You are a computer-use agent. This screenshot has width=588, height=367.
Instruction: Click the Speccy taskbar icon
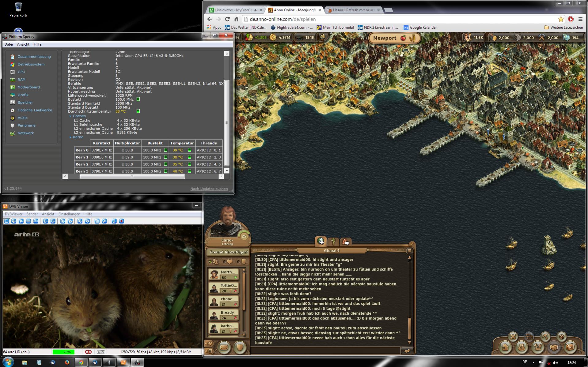tap(137, 362)
